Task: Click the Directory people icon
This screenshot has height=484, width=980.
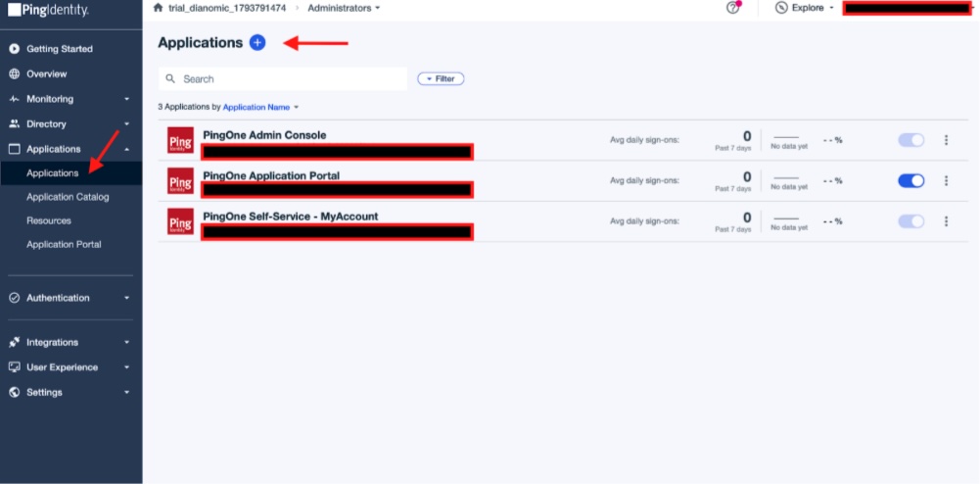Action: pos(15,123)
